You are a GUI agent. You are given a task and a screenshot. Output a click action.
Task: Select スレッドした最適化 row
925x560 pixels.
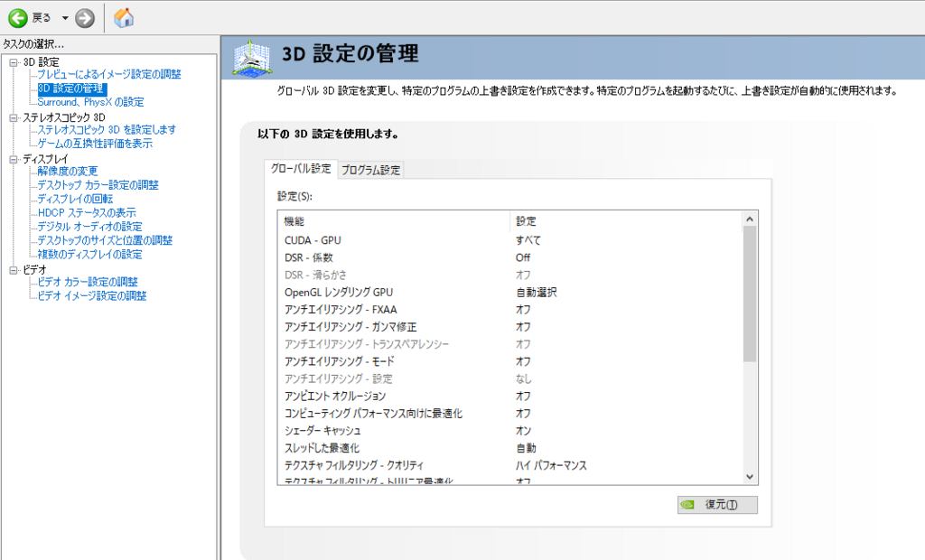[509, 448]
